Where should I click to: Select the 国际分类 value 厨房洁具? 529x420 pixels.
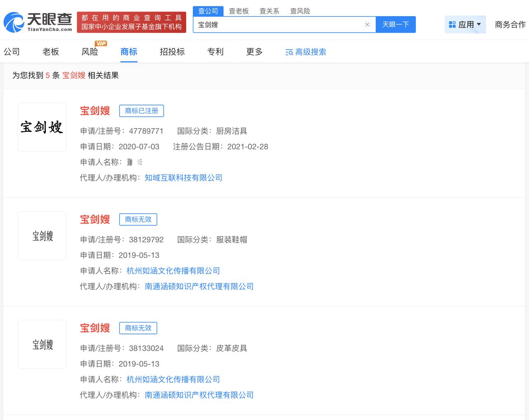point(232,131)
